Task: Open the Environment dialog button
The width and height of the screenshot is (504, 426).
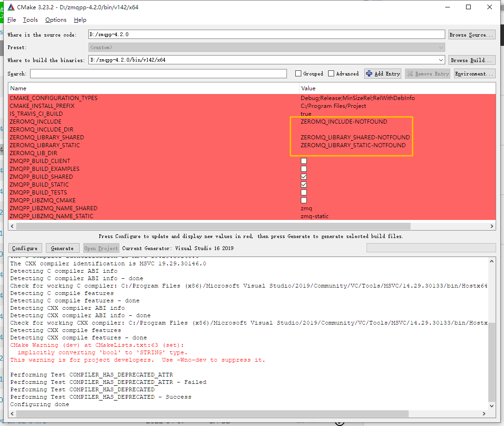Action: pos(474,74)
